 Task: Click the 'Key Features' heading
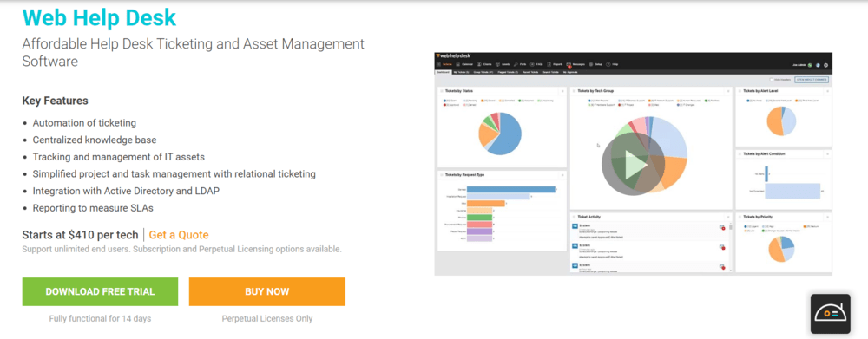(55, 101)
